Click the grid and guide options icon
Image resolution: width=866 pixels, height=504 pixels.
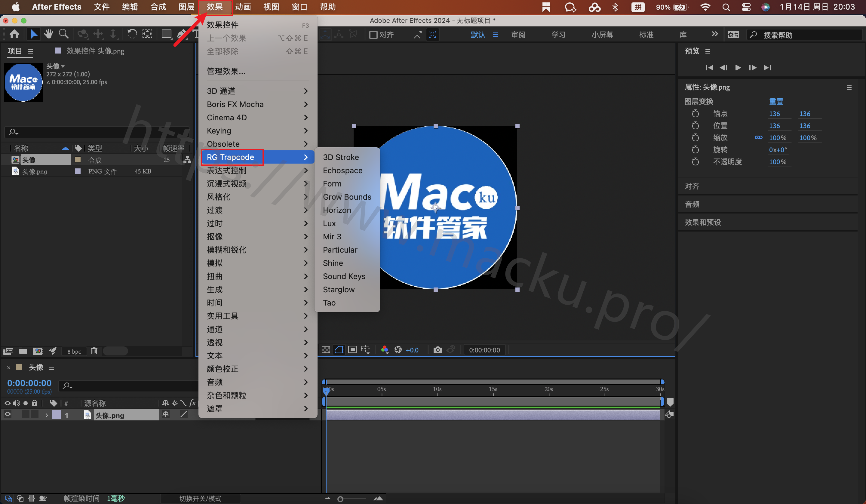point(365,350)
